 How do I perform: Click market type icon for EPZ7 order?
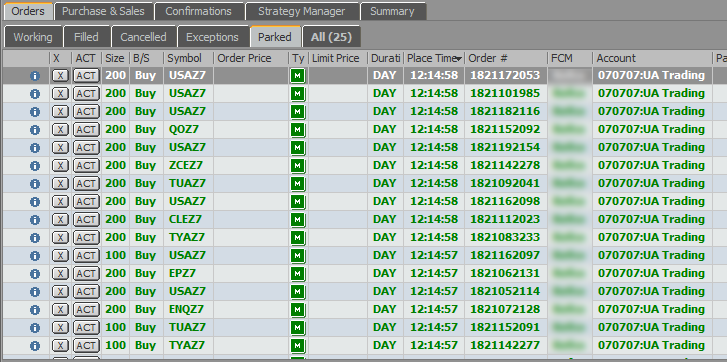298,274
